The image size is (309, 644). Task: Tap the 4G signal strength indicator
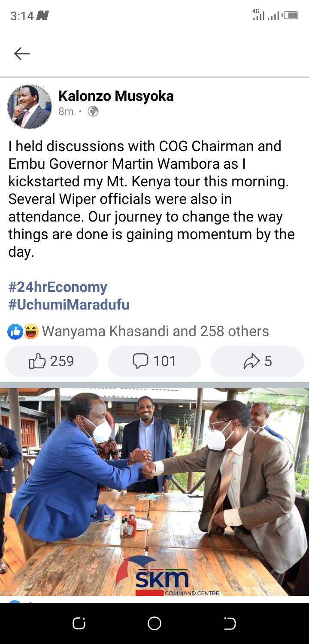tap(258, 15)
